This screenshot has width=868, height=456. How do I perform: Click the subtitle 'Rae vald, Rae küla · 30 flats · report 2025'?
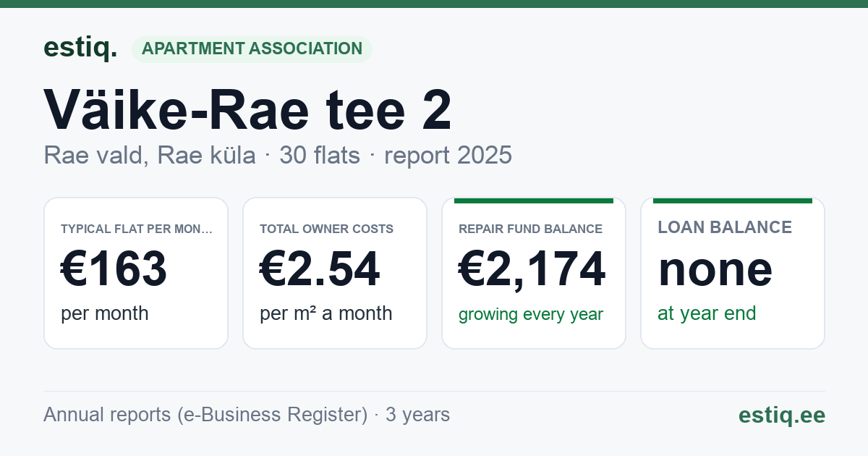(x=278, y=155)
